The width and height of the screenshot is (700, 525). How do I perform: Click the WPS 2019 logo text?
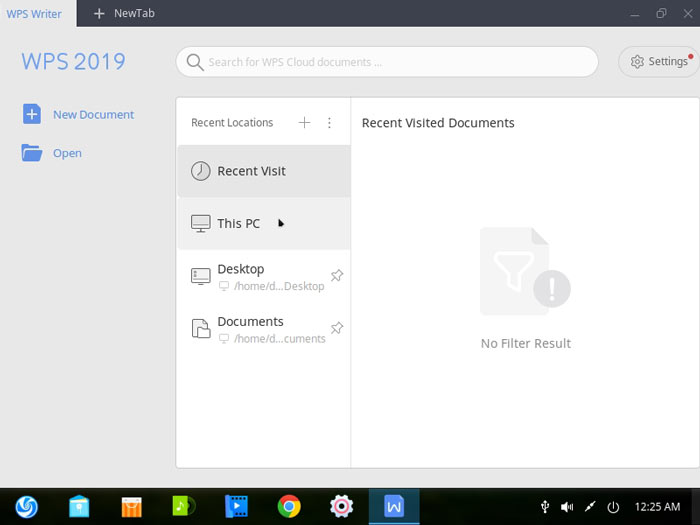(74, 62)
